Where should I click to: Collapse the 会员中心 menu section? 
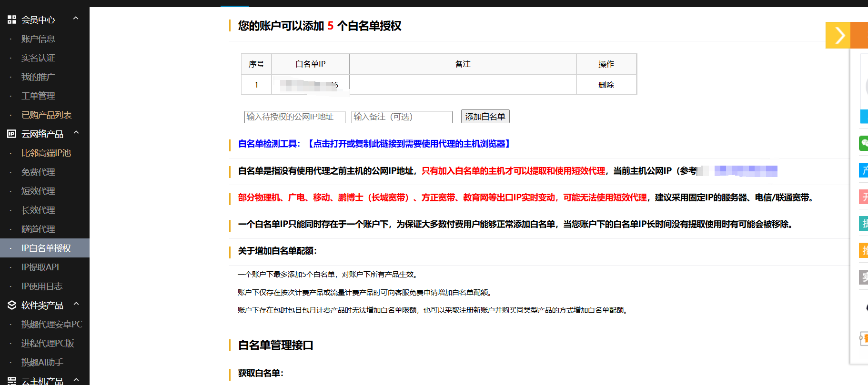point(76,18)
